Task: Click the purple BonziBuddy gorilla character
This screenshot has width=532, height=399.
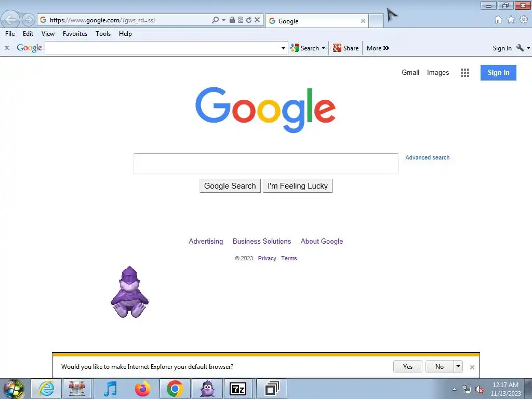Action: 129,292
